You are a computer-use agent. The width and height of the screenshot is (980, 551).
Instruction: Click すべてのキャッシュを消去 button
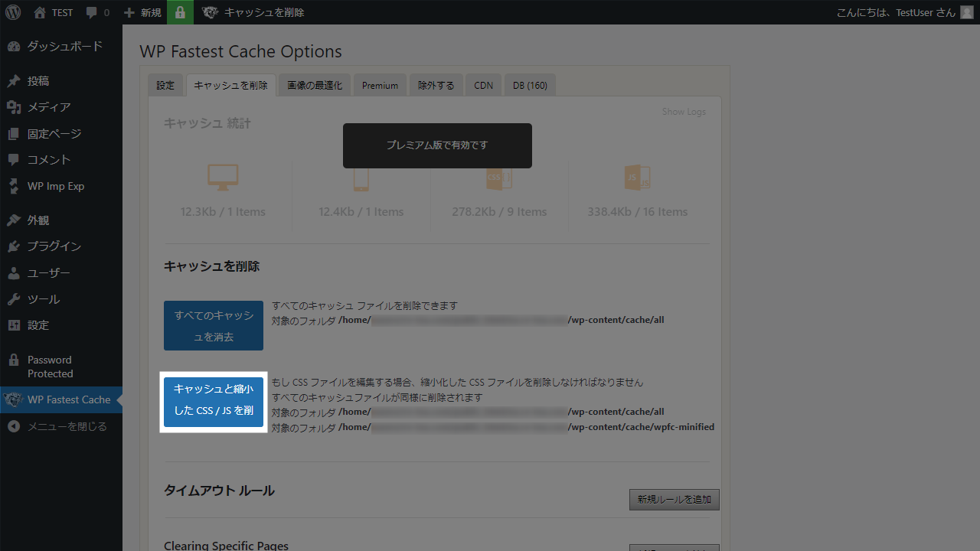click(x=214, y=326)
